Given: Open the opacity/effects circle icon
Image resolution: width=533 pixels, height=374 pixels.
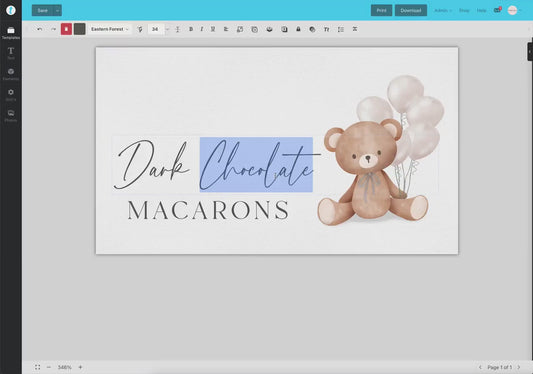Looking at the screenshot, I should point(312,29).
